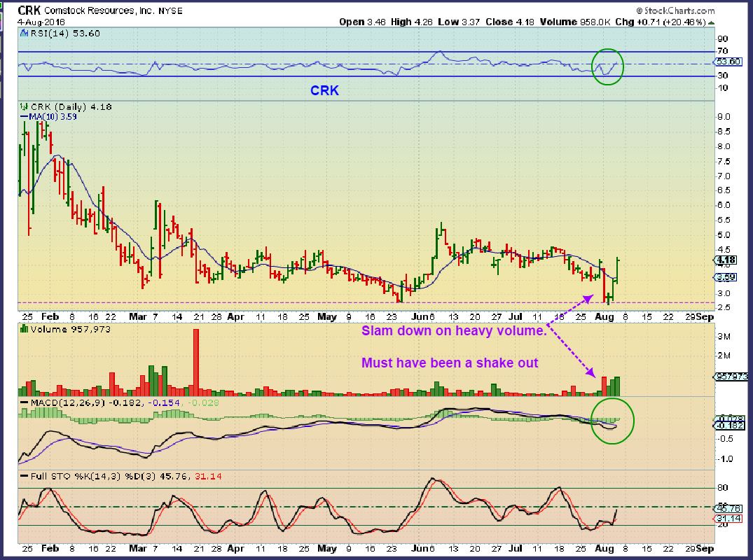Click the 'Jun' month label under the price chart
The height and width of the screenshot is (560, 753).
(x=419, y=316)
